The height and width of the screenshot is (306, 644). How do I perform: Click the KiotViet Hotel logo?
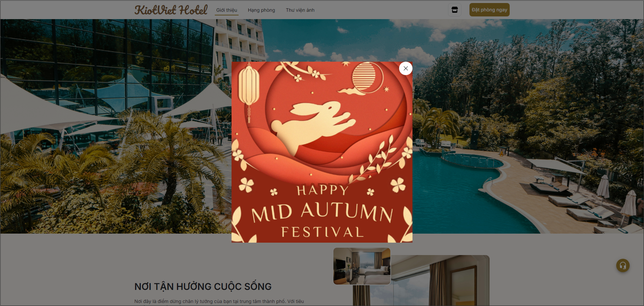[171, 10]
